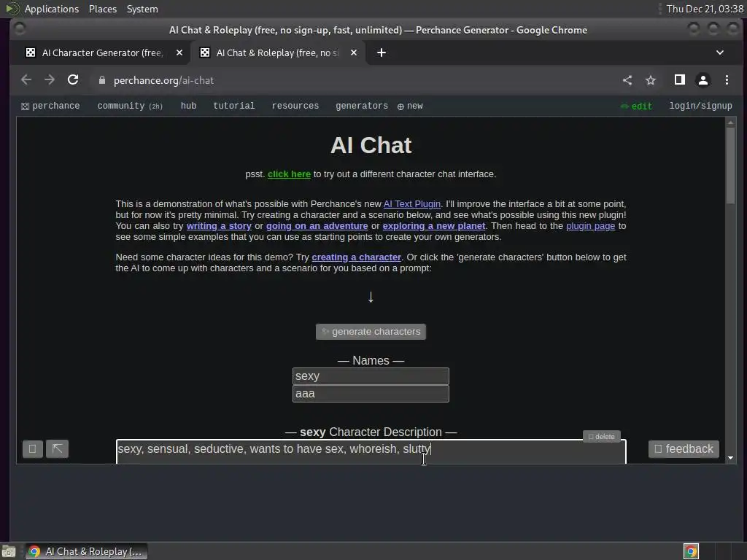This screenshot has width=747, height=560.
Task: Open the Places menu
Action: coord(103,9)
